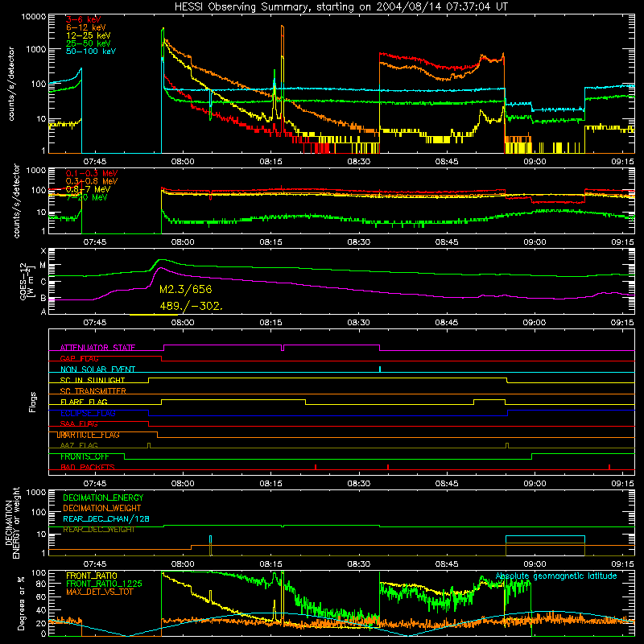Viewport: 644px width, 644px height.
Task: Select the FRONT_RATIO legend label
Action: (92, 576)
